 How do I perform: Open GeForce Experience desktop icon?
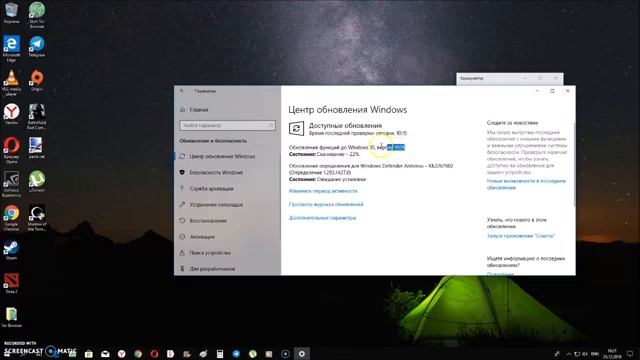[x=11, y=184]
